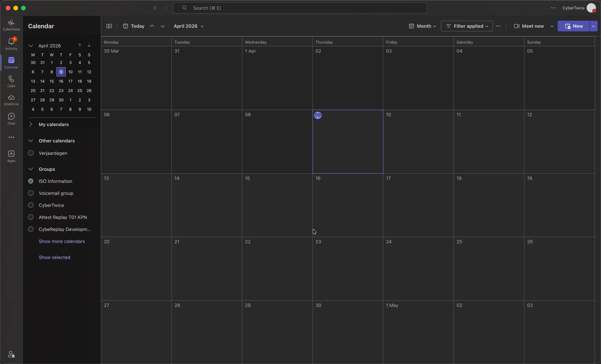Enable the Voicemail group calendar
This screenshot has width=601, height=364.
point(31,193)
